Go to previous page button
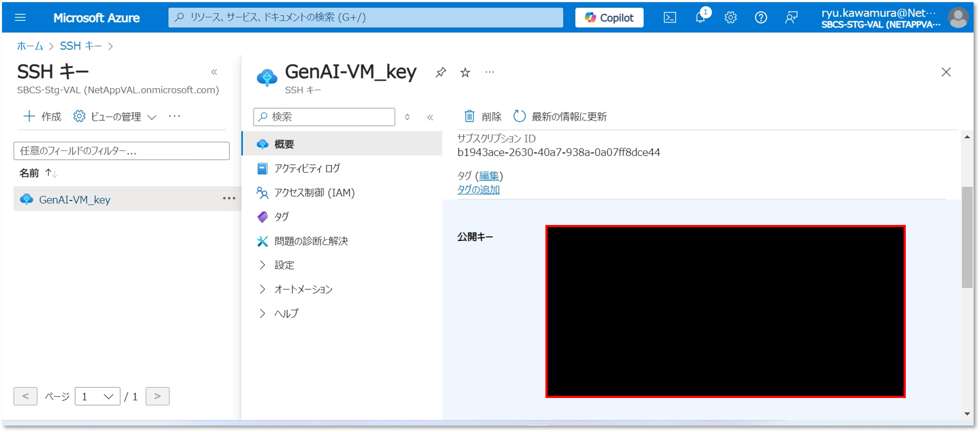 coord(25,396)
